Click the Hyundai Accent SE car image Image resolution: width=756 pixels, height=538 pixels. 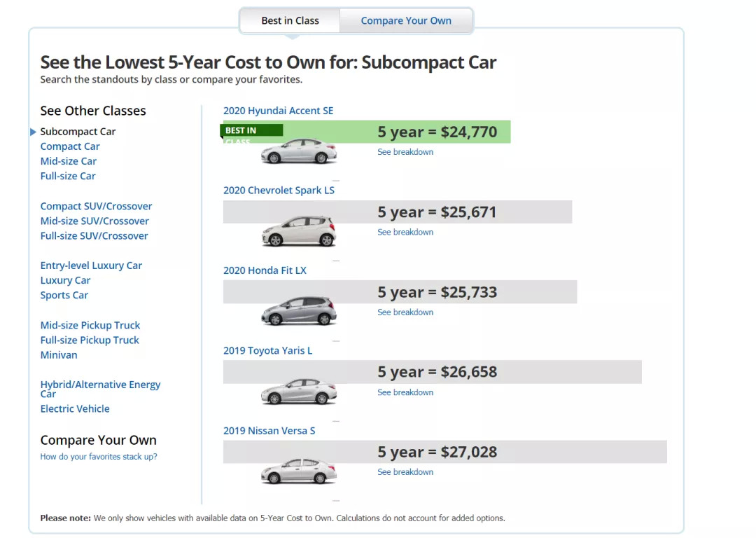click(x=299, y=151)
